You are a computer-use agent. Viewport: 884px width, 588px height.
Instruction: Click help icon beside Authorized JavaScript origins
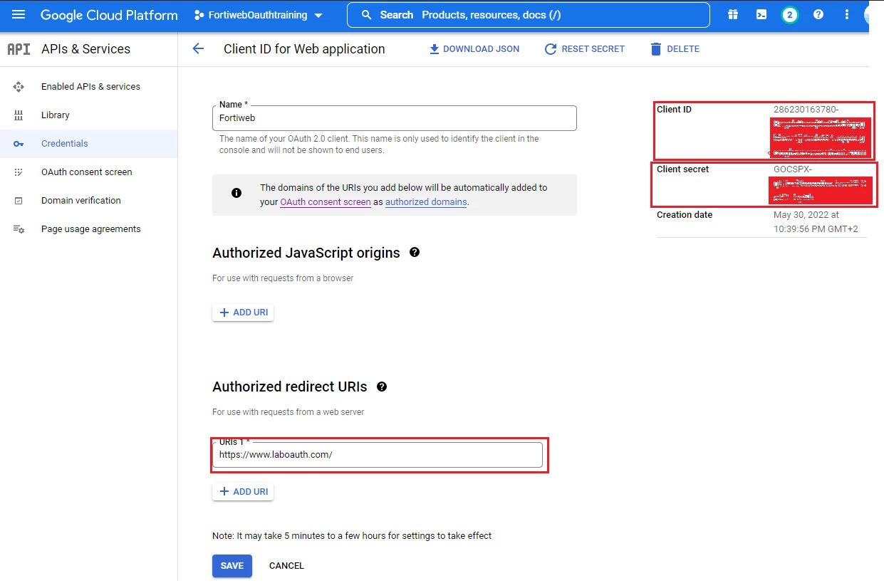tap(415, 252)
